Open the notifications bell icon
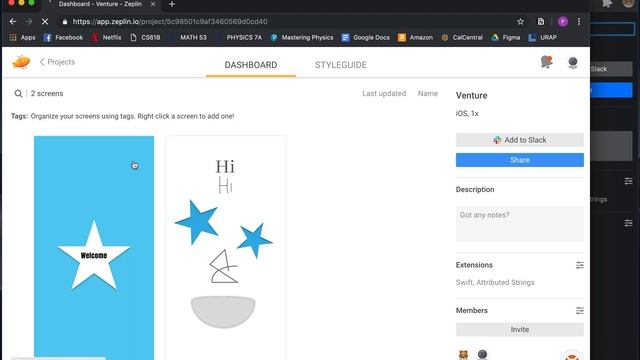The width and height of the screenshot is (640, 360). tap(547, 62)
